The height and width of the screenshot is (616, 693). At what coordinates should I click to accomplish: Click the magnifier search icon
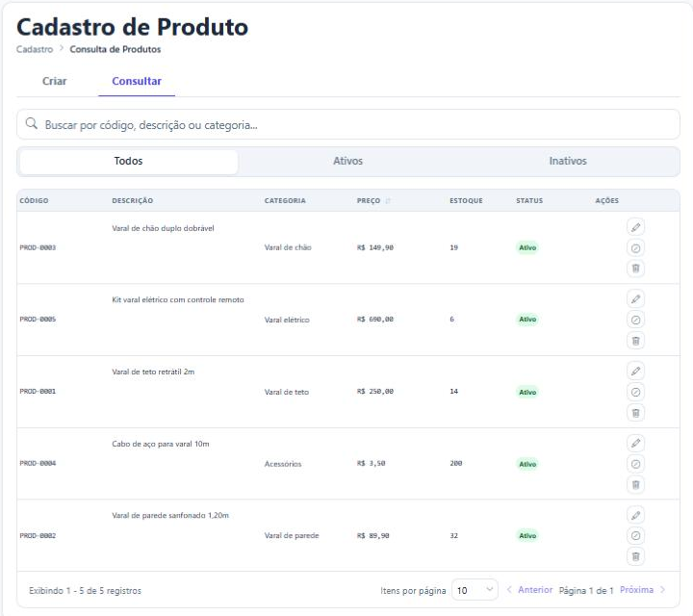[x=32, y=123]
